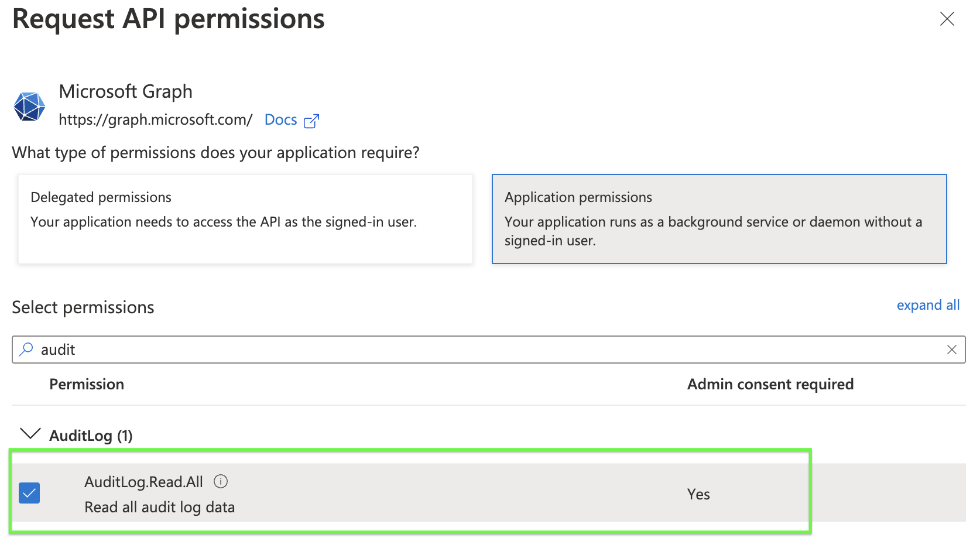The image size is (980, 541).
Task: Close the Request API permissions panel
Action: tap(947, 19)
